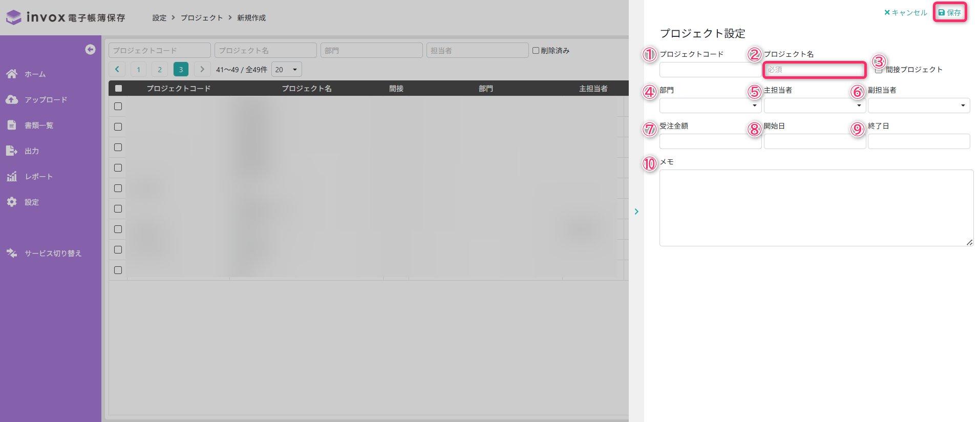Open the Report chart icon
The width and height of the screenshot is (980, 422).
point(12,176)
